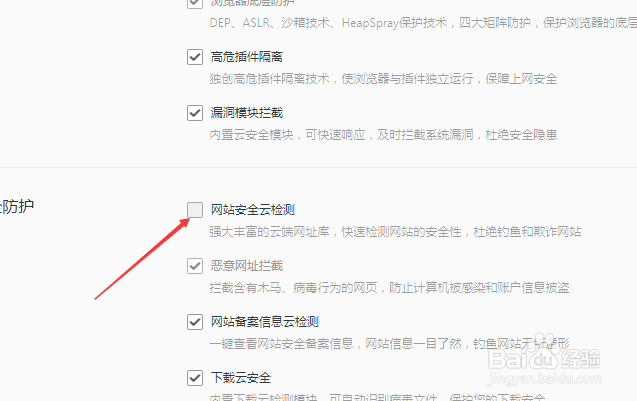Click the description starting with 拦截含有木马

389,288
